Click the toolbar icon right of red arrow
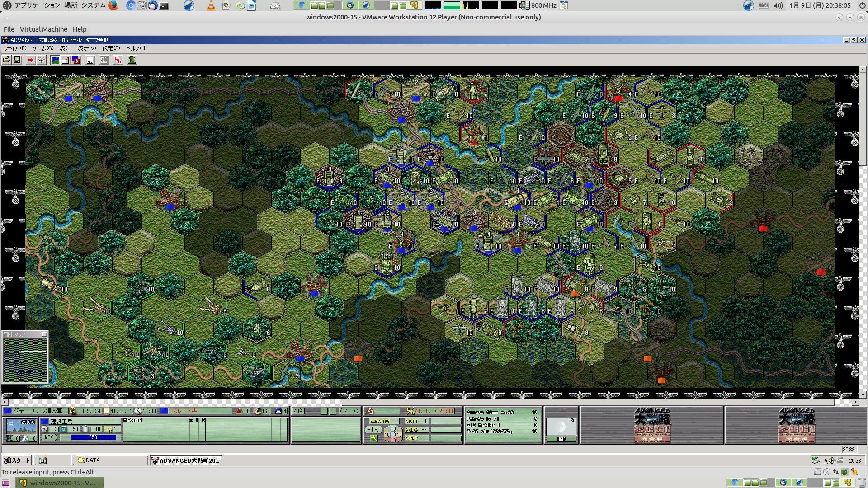868x488 pixels. click(x=41, y=60)
